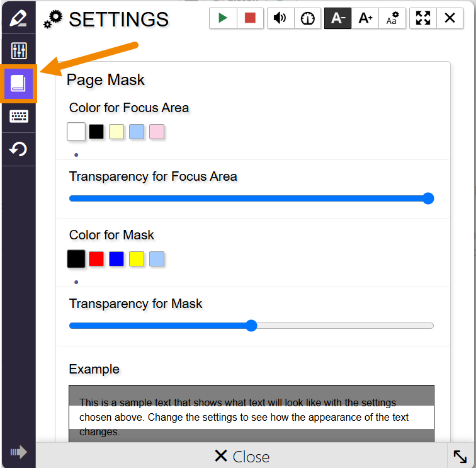
Task: Open sliders settings tab in sidebar
Action: (18, 51)
